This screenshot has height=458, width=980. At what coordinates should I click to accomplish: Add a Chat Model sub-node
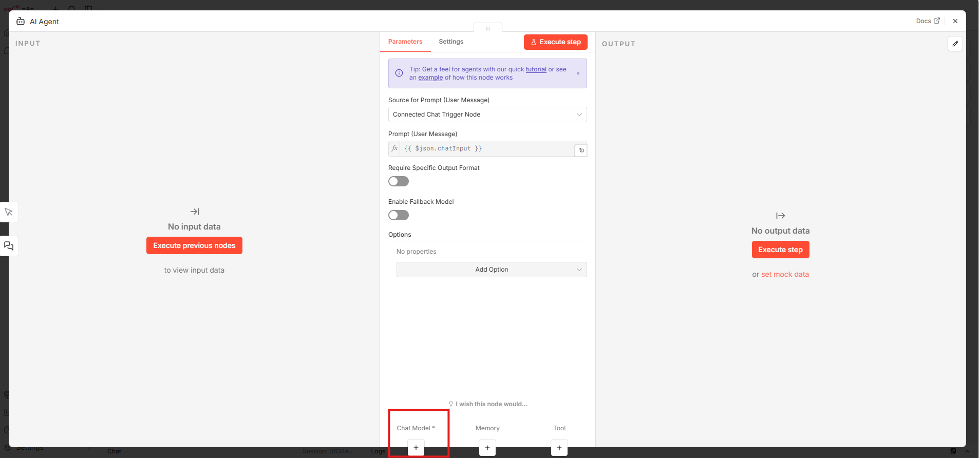[416, 448]
